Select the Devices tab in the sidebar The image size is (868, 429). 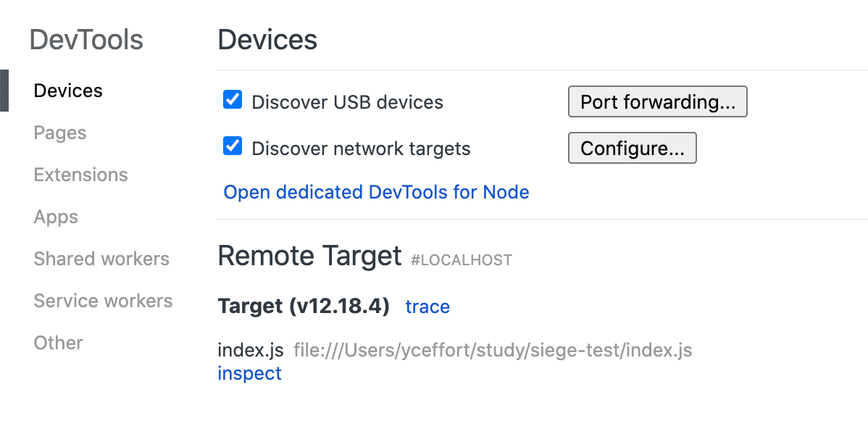(67, 90)
